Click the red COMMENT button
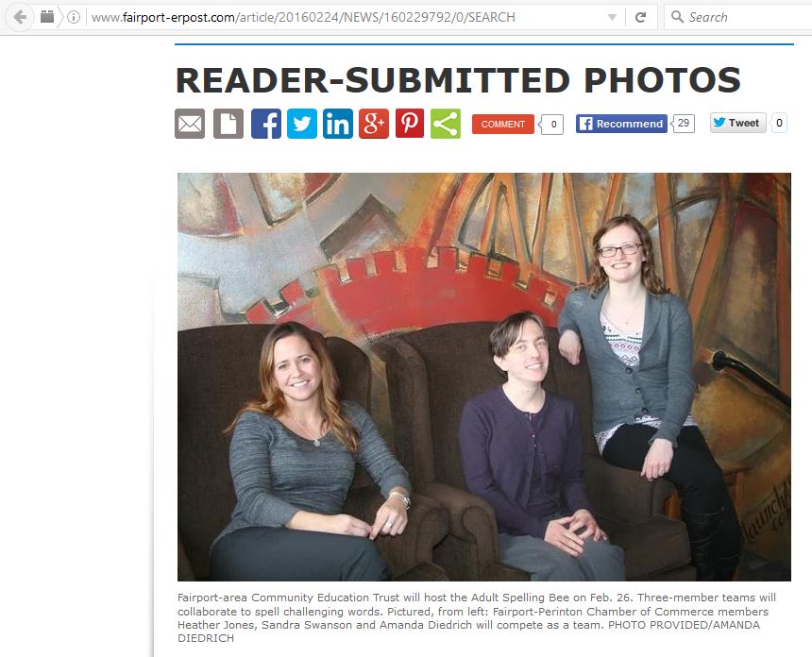 [503, 125]
